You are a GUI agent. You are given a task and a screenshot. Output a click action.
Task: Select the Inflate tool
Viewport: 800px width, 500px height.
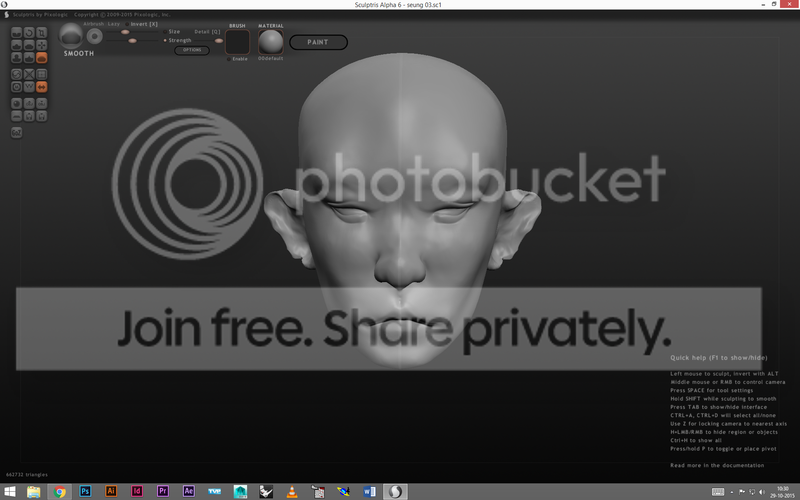16,58
